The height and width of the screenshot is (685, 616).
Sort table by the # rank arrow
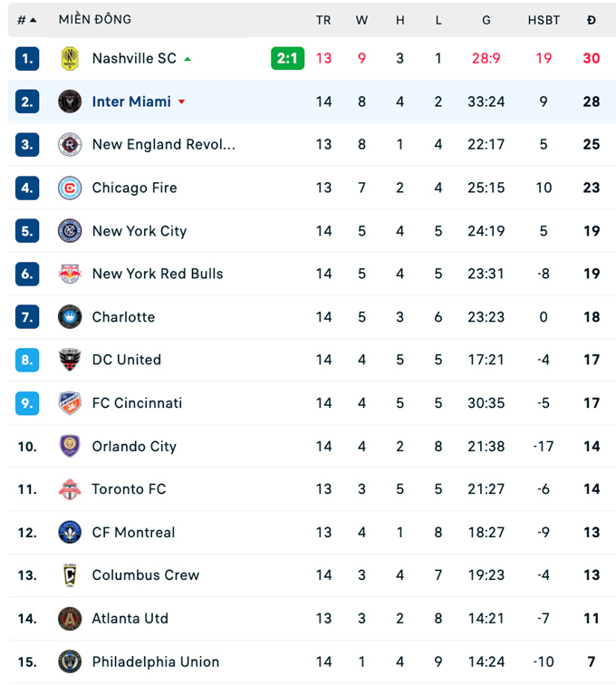point(34,20)
